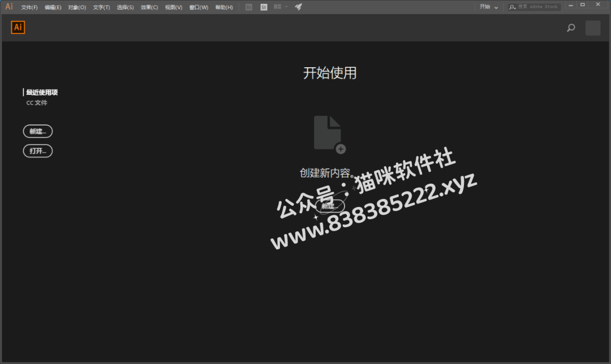Screen dimensions: 611x364
Task: Open Adobe Bridge via the Br icon
Action: (248, 7)
